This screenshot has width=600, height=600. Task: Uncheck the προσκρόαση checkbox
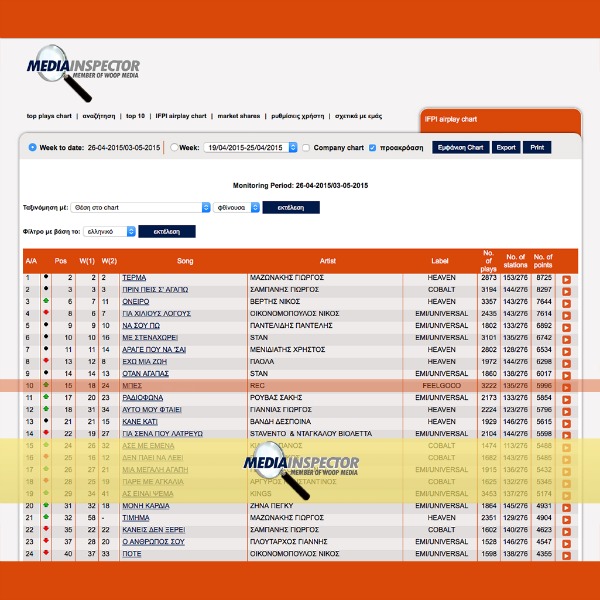(x=372, y=147)
